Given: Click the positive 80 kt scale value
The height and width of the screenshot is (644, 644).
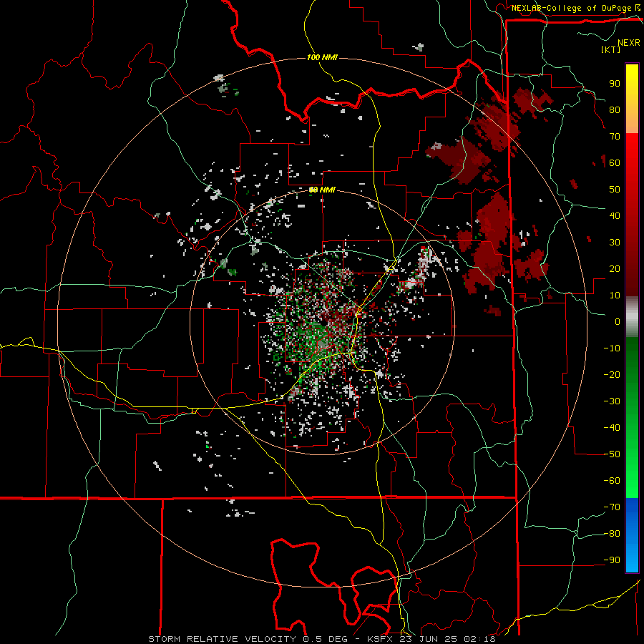Looking at the screenshot, I should 615,110.
